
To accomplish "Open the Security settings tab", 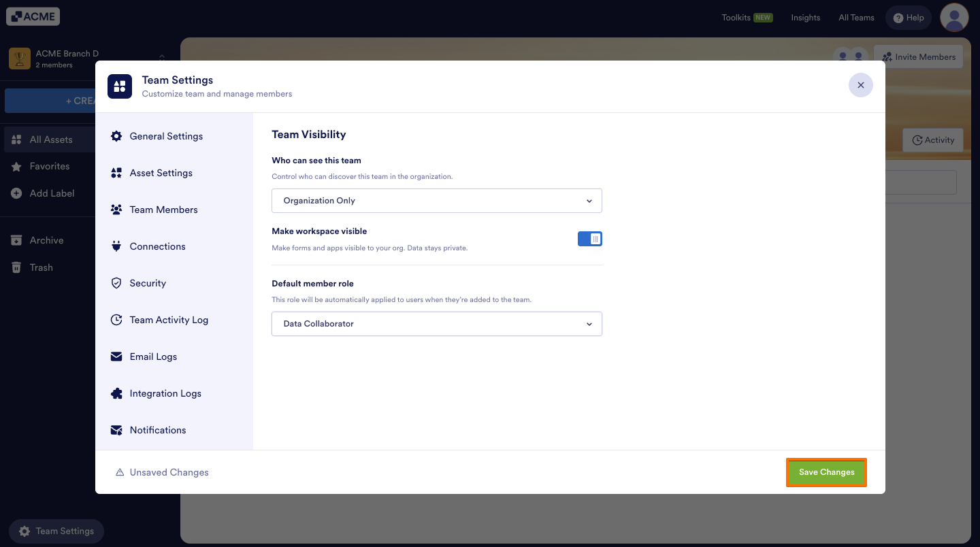I will click(174, 283).
